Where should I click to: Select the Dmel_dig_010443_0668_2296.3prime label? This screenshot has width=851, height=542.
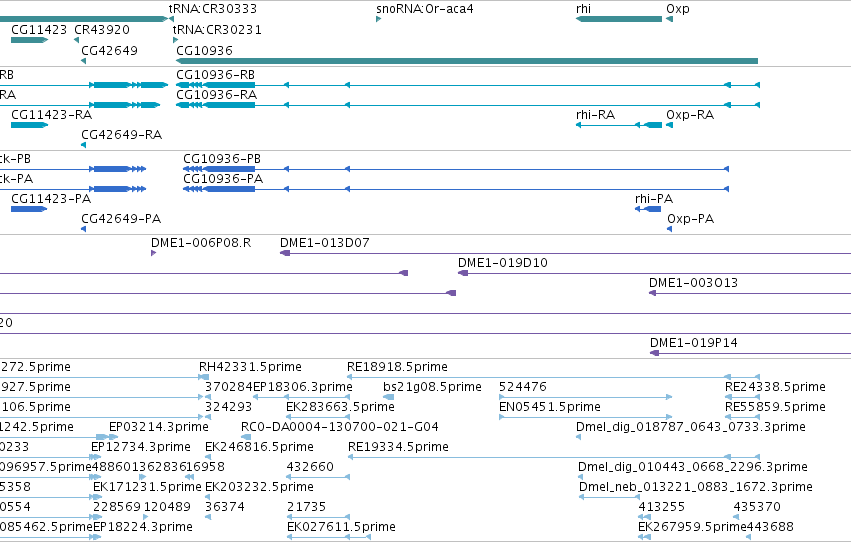pos(693,467)
